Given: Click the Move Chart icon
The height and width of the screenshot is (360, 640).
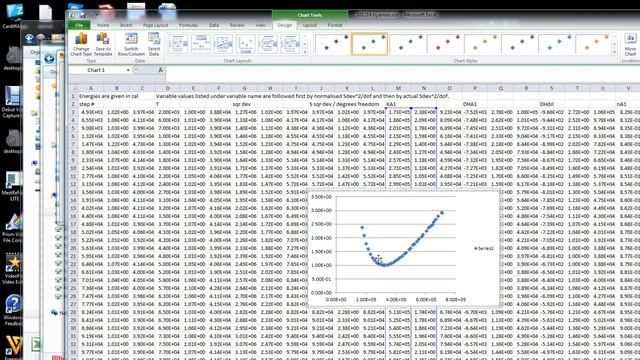Looking at the screenshot, I should click(630, 44).
